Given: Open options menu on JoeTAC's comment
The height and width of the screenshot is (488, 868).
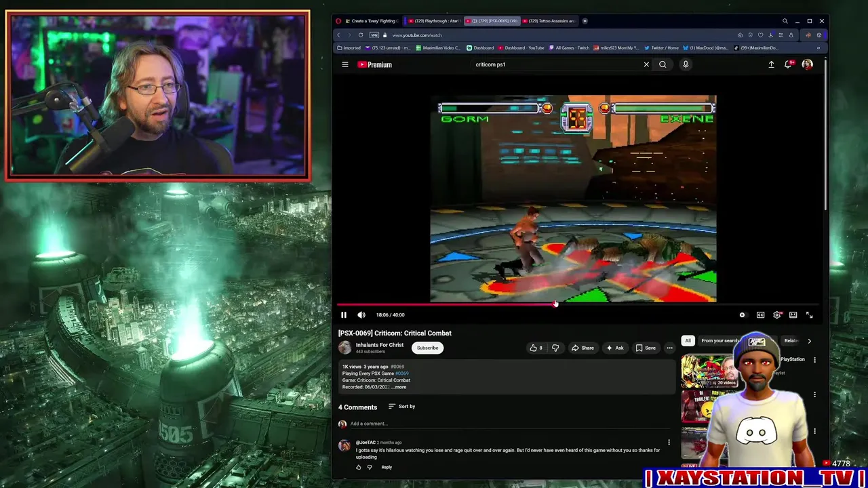Looking at the screenshot, I should coord(669,443).
